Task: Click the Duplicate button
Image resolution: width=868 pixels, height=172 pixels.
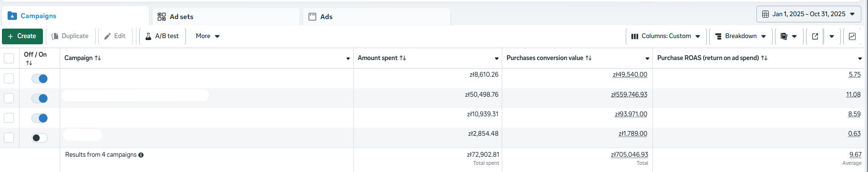Action: pos(70,36)
